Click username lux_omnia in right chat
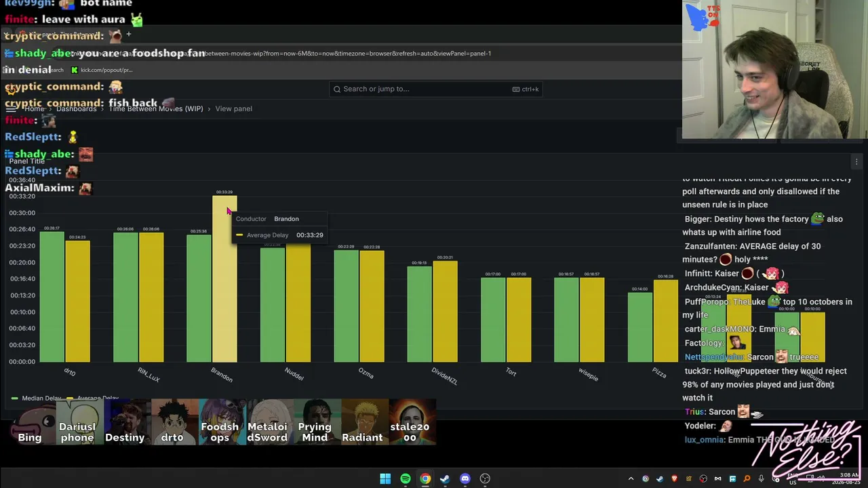The height and width of the screenshot is (488, 868). (x=704, y=439)
